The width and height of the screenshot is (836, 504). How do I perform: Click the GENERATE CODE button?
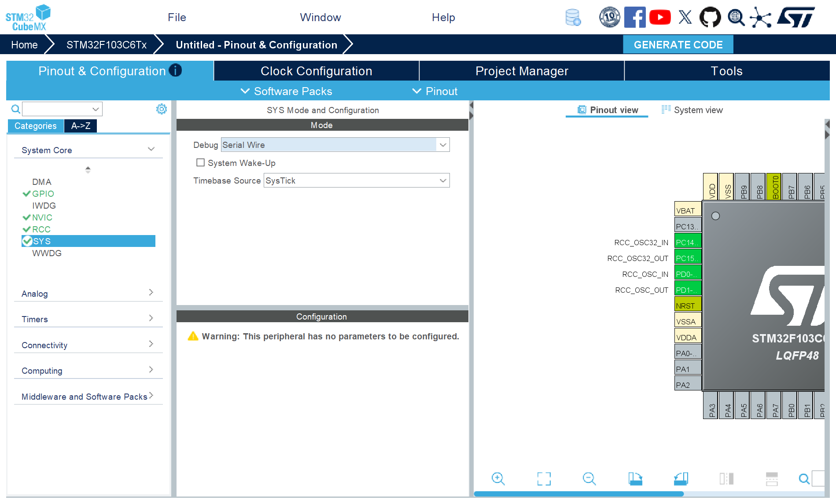coord(678,44)
